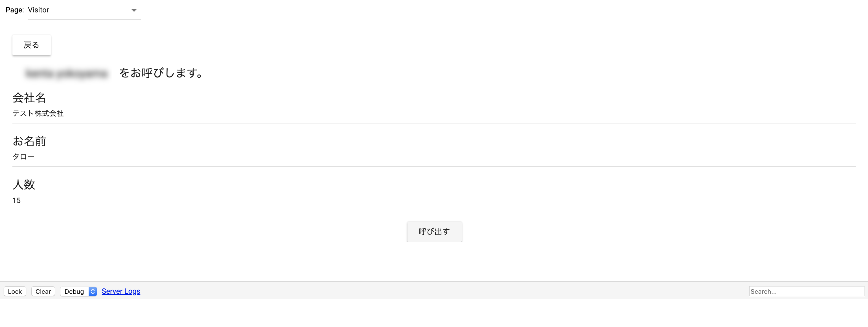Click the Page dropdown arrow icon
This screenshot has height=327, width=868.
point(134,10)
